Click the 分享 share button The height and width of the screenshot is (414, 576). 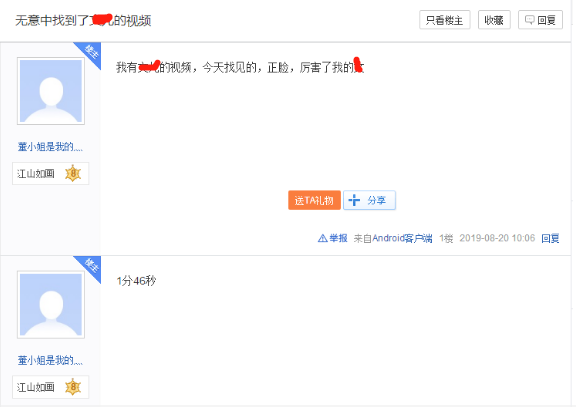coord(370,200)
